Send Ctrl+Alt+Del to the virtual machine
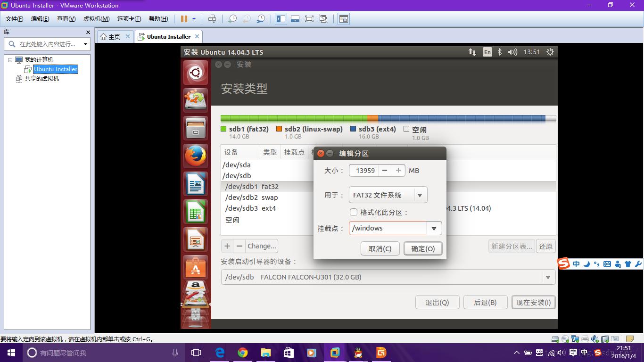The image size is (644, 362). (212, 19)
